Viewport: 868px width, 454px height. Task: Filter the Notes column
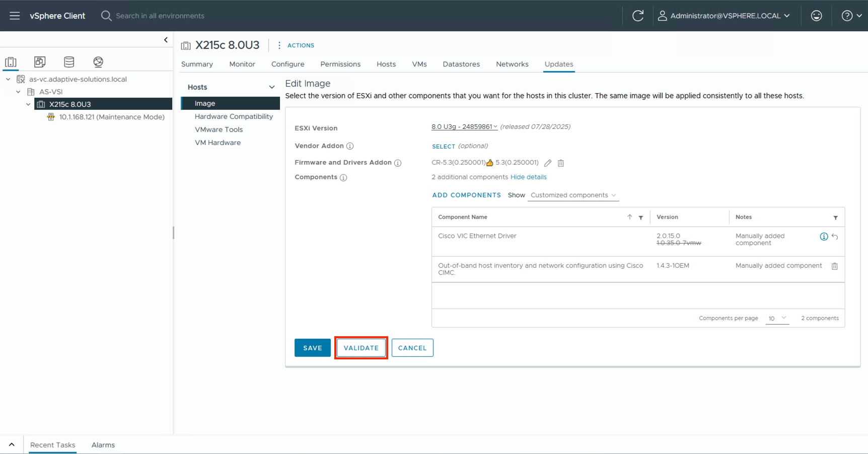[836, 217]
